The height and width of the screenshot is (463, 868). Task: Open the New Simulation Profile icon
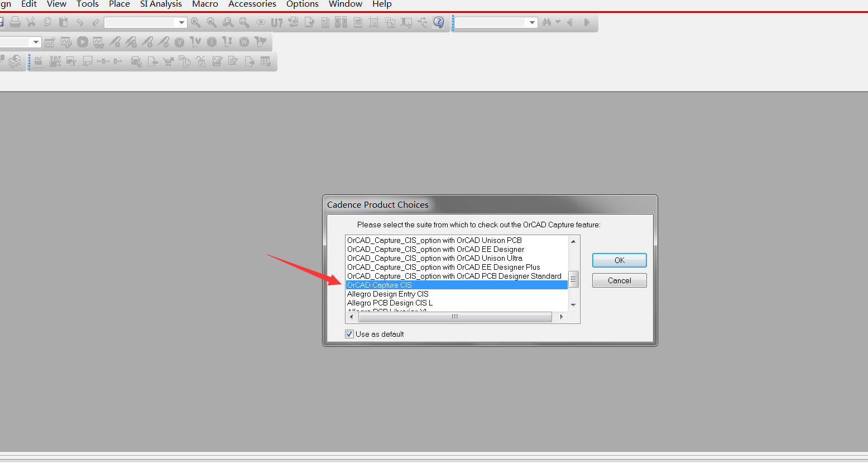[50, 42]
